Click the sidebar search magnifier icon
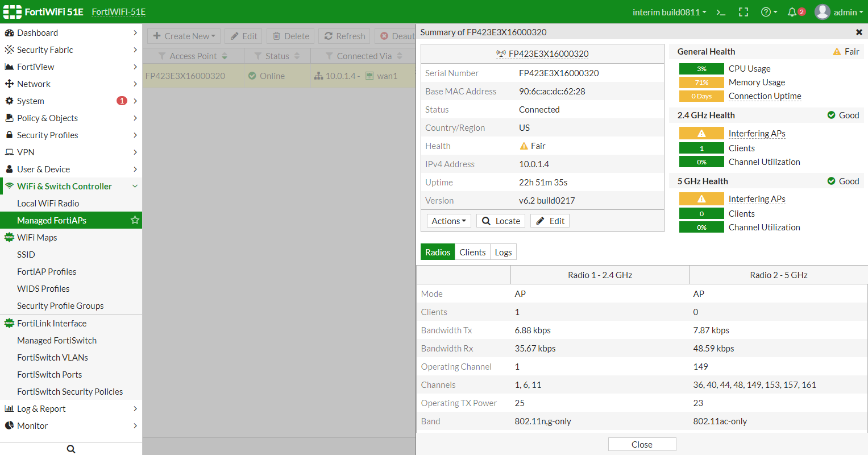Screen dimensions: 868x455 (x=71, y=449)
